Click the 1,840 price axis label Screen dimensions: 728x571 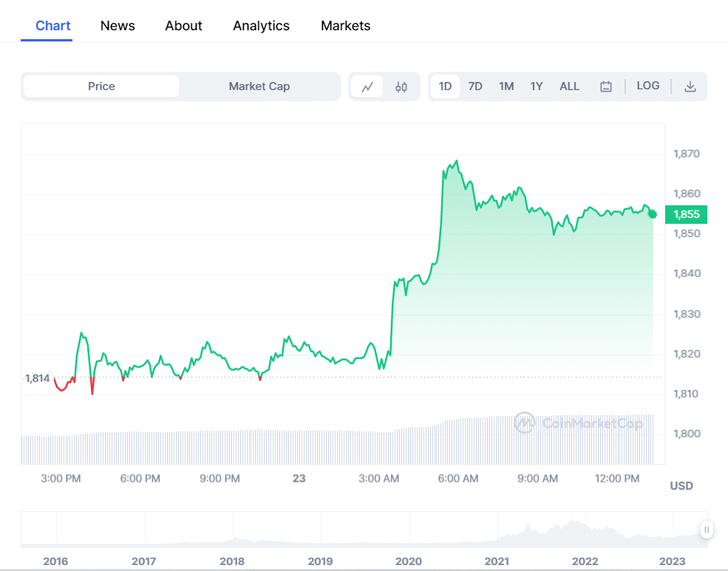(x=686, y=273)
